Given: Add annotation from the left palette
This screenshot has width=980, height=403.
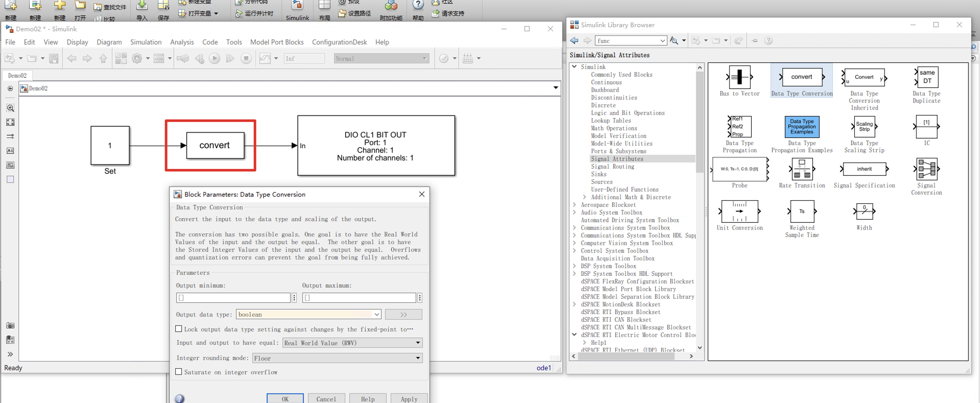Looking at the screenshot, I should pyautogui.click(x=10, y=151).
